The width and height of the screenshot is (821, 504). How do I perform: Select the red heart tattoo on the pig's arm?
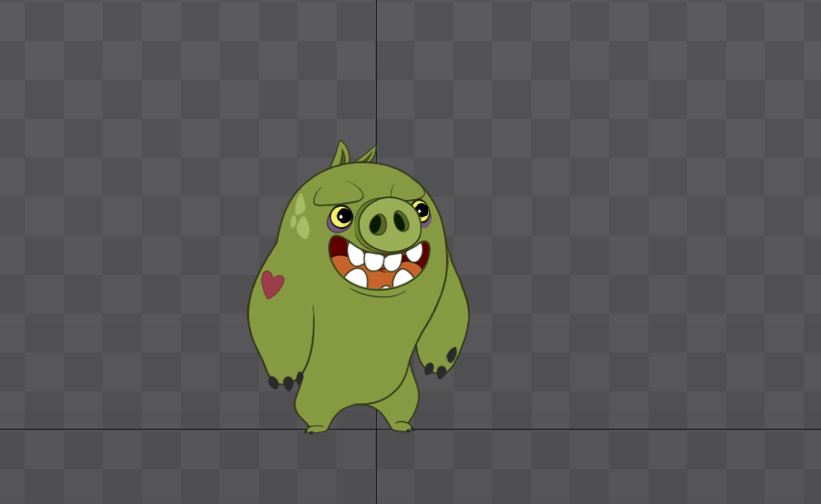pos(273,284)
